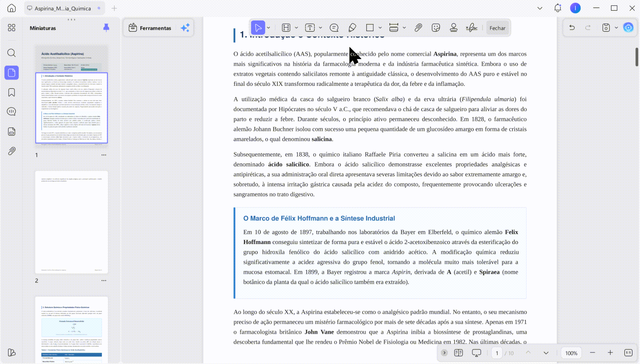
Task: Open the Ferramentas tools panel
Action: 150,28
